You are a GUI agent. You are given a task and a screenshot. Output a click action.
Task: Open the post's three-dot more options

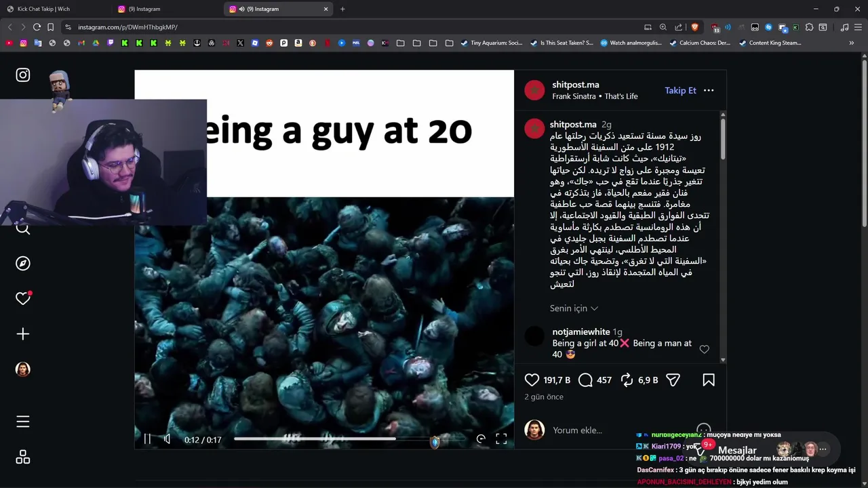point(709,90)
